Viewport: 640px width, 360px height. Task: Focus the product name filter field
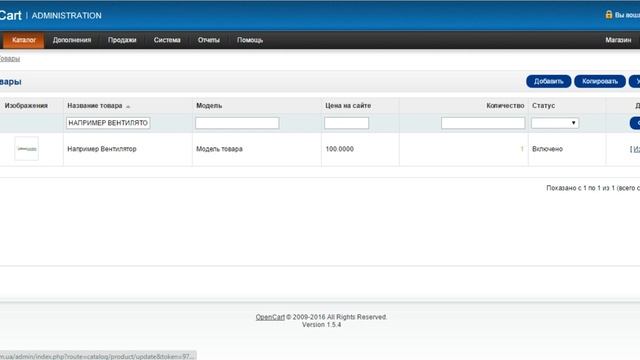click(108, 123)
